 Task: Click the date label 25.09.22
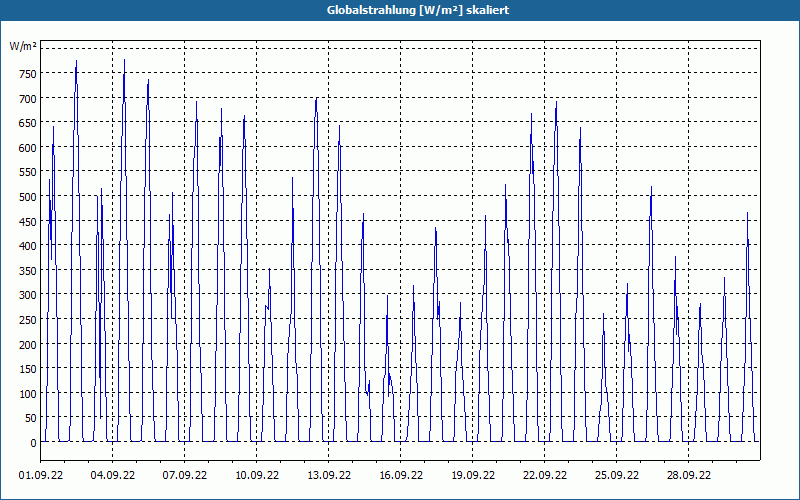(x=616, y=475)
